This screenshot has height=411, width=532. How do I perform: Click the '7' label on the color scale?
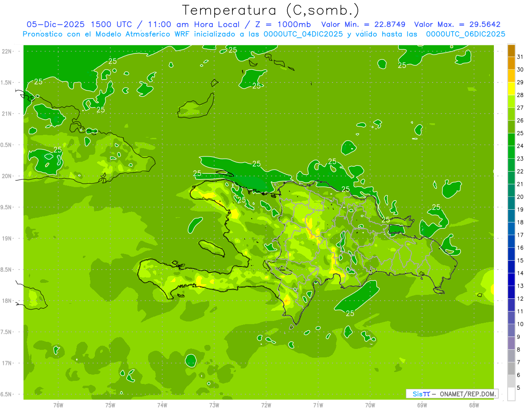[x=518, y=363]
